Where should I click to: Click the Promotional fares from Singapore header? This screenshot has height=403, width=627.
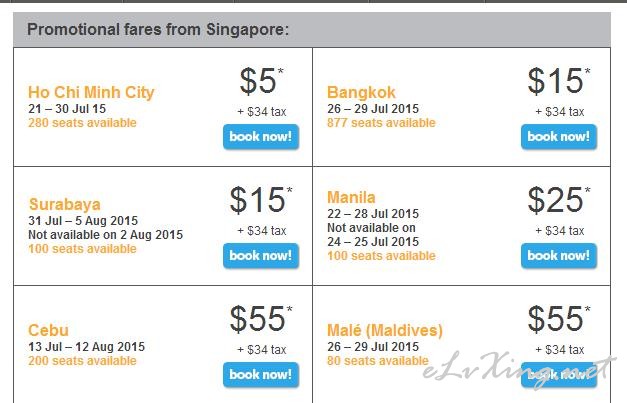point(158,30)
